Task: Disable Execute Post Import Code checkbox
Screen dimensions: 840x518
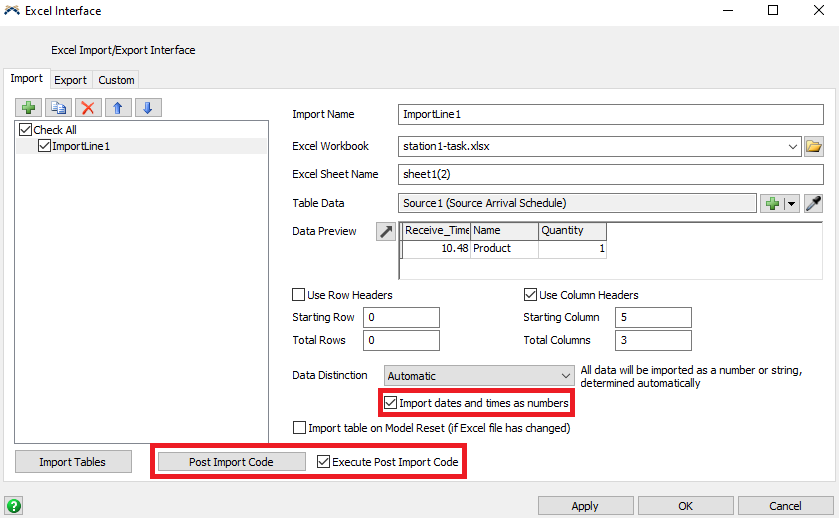Action: tap(323, 462)
